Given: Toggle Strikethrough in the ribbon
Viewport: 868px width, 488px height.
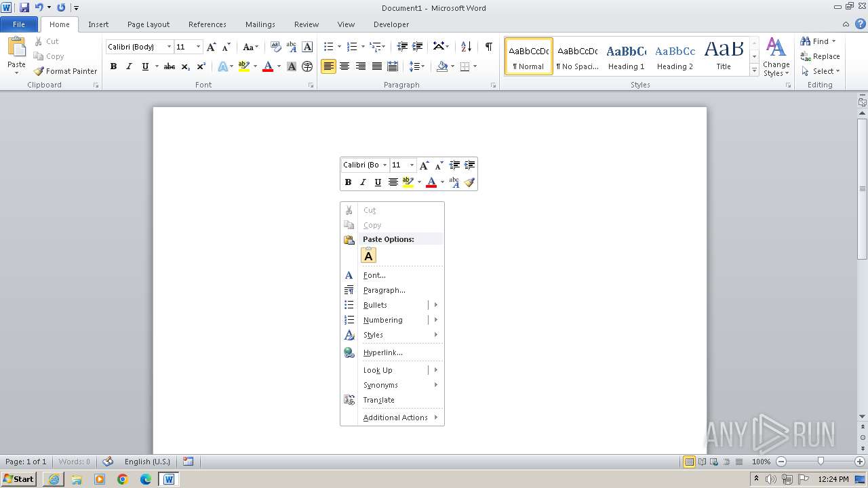Looking at the screenshot, I should point(170,66).
